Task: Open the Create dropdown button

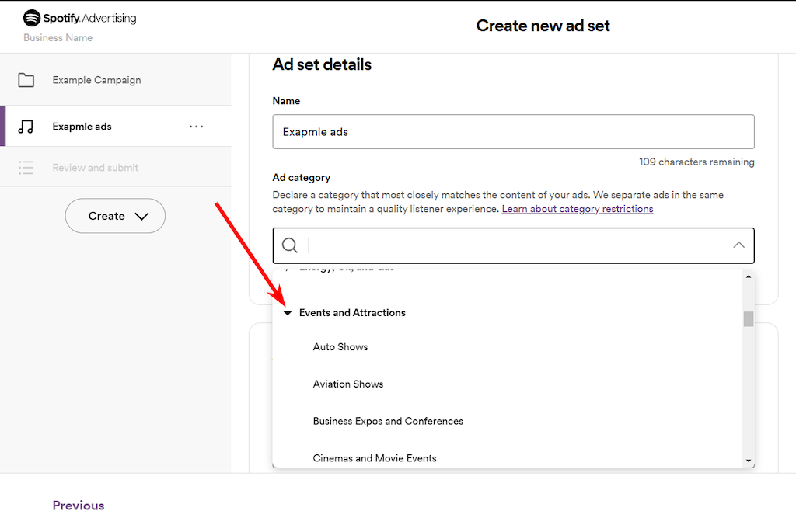Action: (x=115, y=216)
